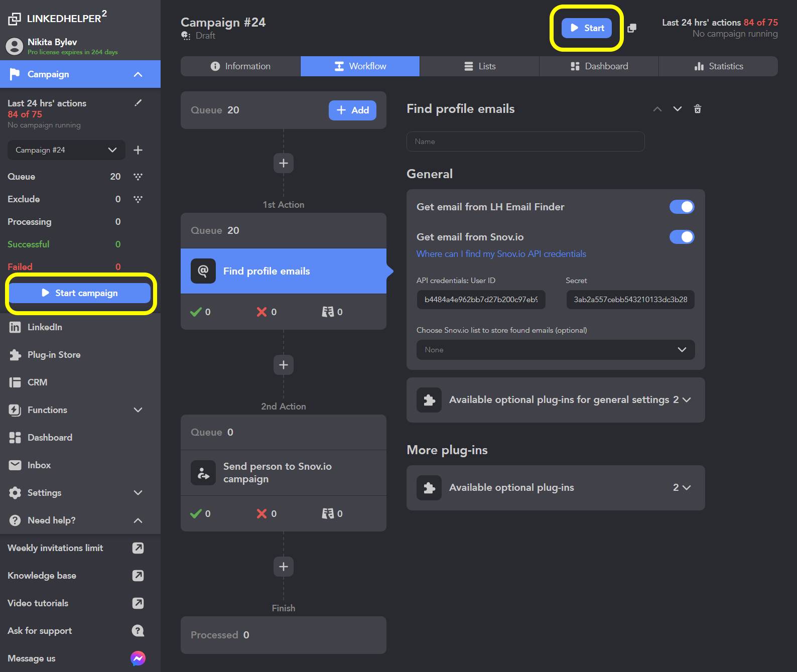Open Weekly invitations limit external link
This screenshot has width=797, height=672.
click(138, 548)
